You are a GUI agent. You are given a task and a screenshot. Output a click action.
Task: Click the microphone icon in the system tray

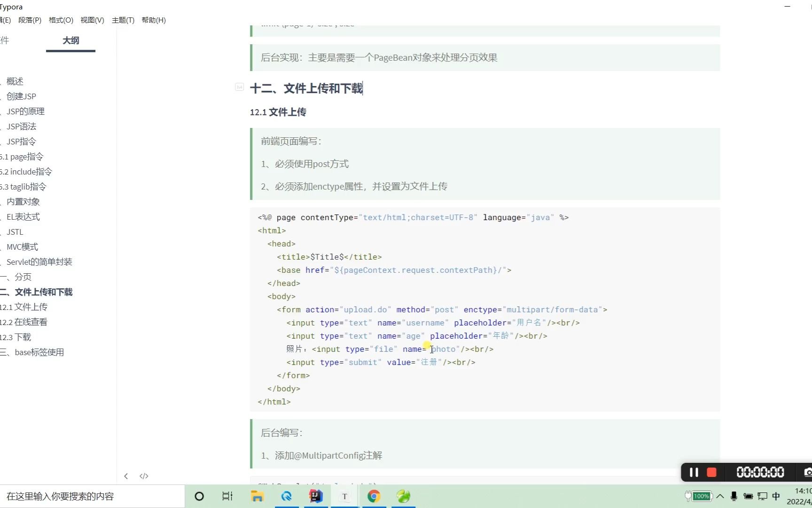(x=734, y=496)
